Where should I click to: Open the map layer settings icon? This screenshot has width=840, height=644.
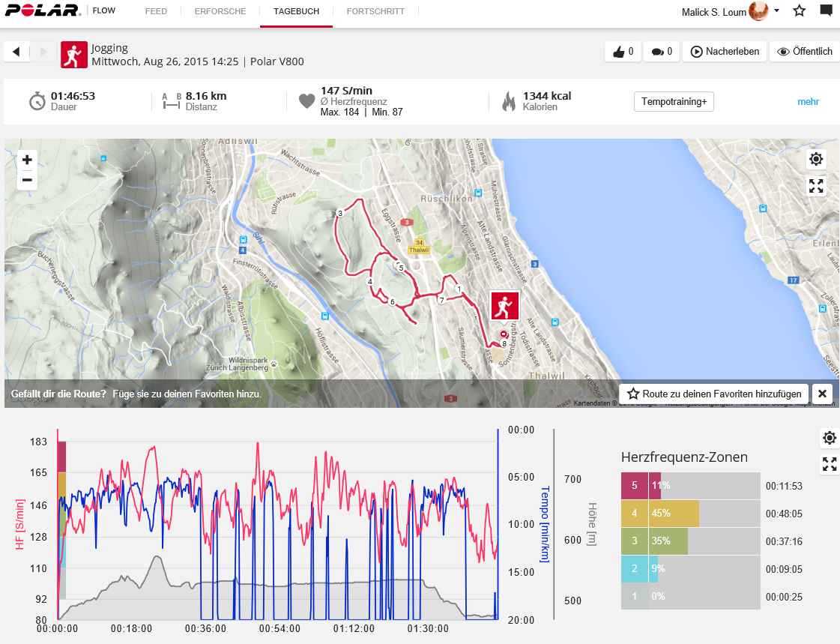click(x=816, y=160)
